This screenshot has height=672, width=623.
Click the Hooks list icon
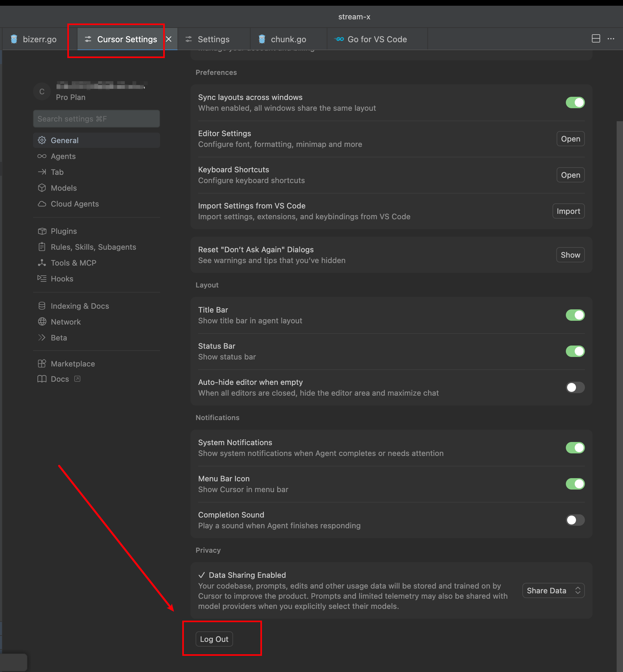(x=42, y=278)
